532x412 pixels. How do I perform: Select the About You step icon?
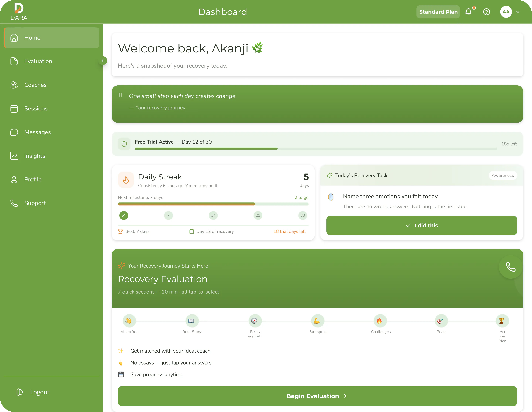point(129,321)
